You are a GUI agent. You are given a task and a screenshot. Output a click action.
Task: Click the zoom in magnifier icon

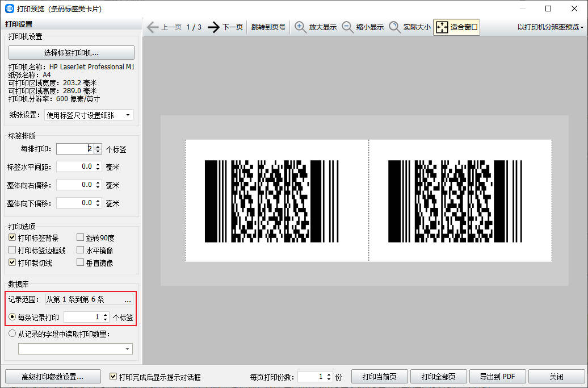point(300,27)
